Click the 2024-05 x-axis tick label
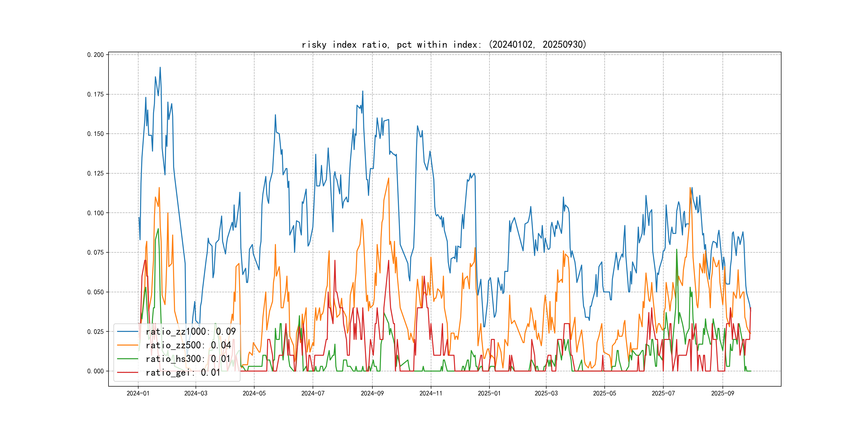The image size is (868, 434). click(254, 394)
